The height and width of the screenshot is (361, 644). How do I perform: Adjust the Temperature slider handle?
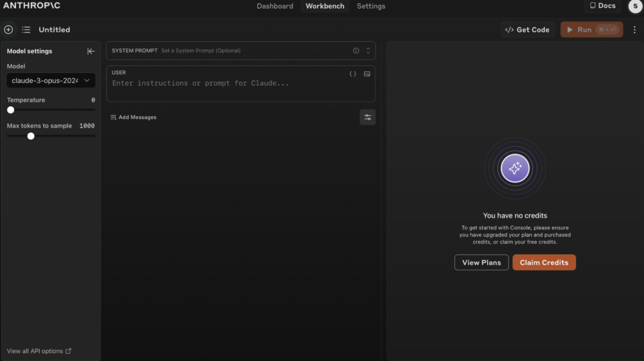tap(11, 110)
